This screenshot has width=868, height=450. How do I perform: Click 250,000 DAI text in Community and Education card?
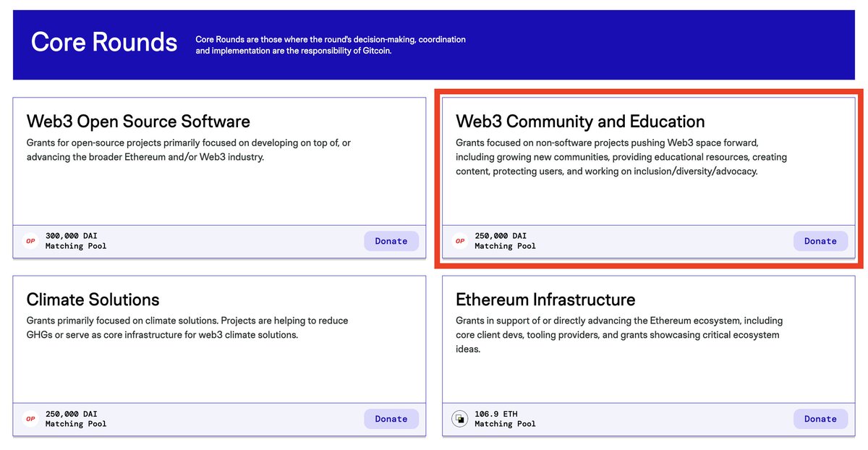click(x=501, y=236)
